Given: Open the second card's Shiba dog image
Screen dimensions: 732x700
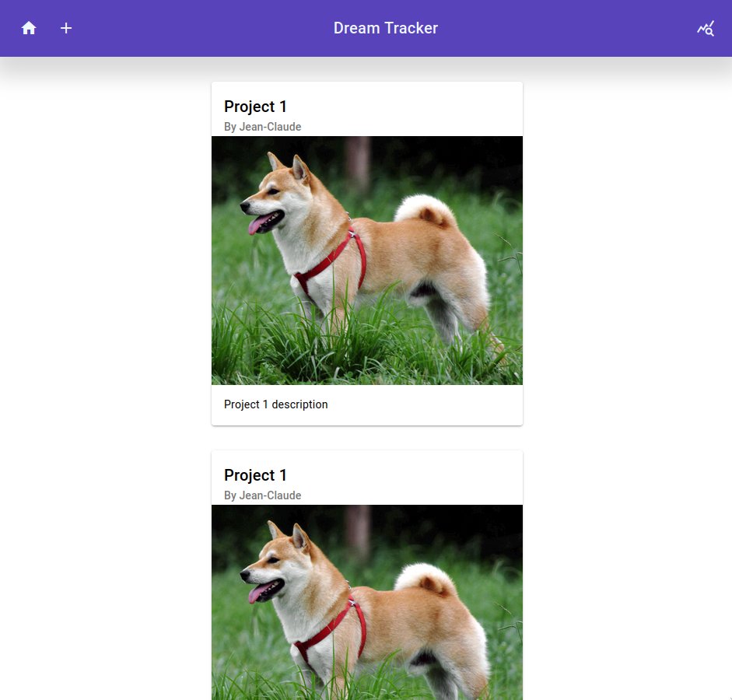Looking at the screenshot, I should click(367, 603).
